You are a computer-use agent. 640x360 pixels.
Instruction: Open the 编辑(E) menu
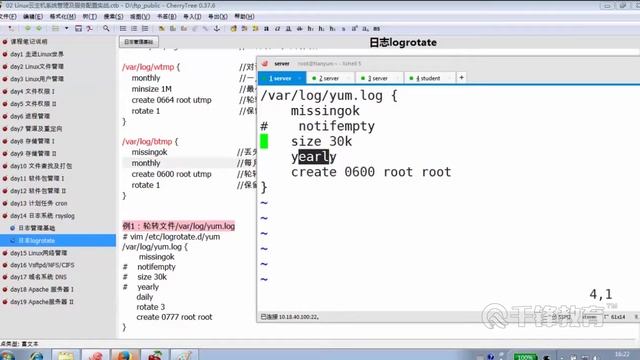tap(33, 17)
